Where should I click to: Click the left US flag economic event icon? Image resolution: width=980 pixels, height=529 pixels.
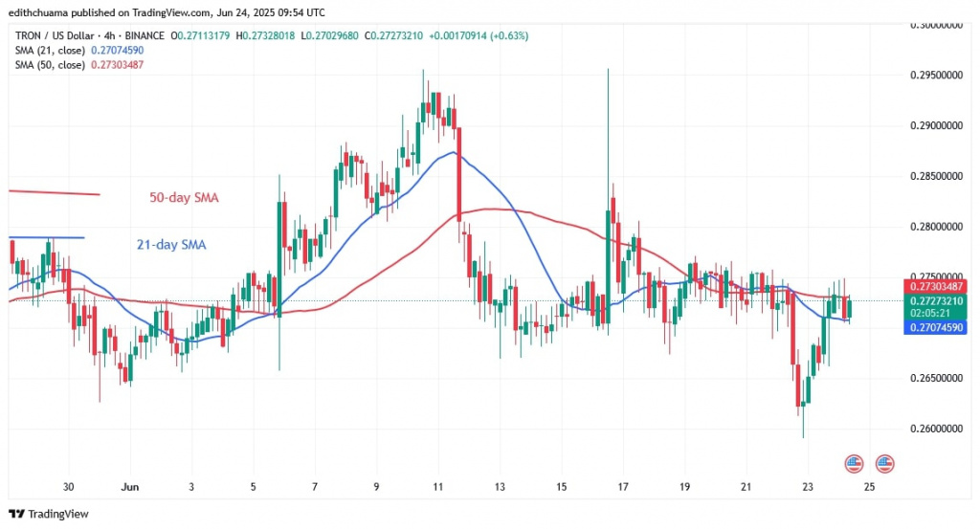coord(855,464)
